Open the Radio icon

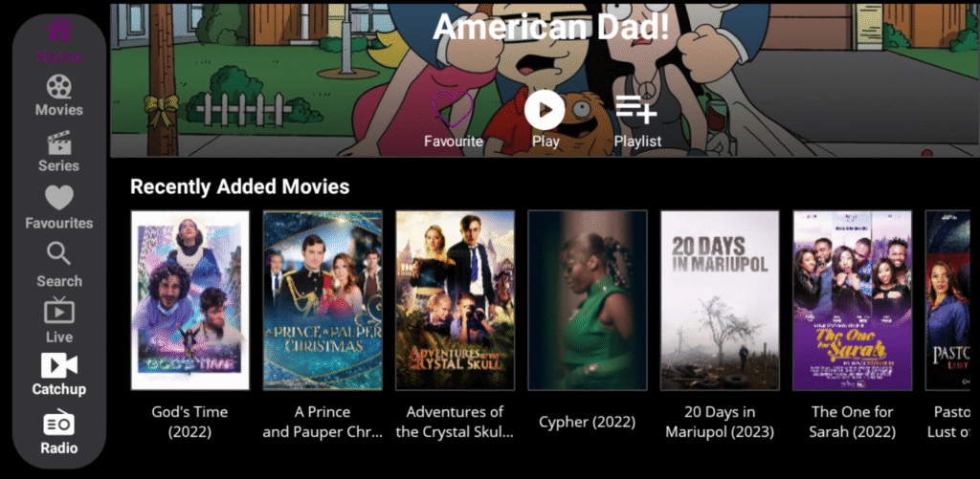tap(58, 423)
